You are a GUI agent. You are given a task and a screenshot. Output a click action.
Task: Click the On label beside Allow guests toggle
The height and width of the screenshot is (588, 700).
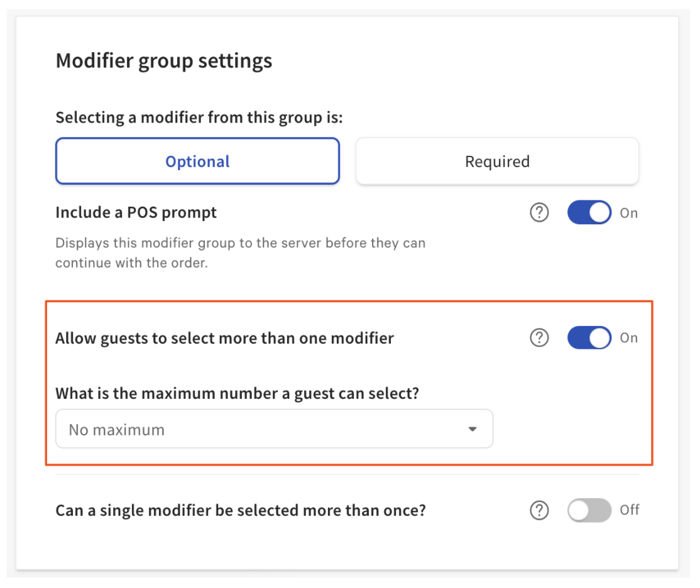628,338
